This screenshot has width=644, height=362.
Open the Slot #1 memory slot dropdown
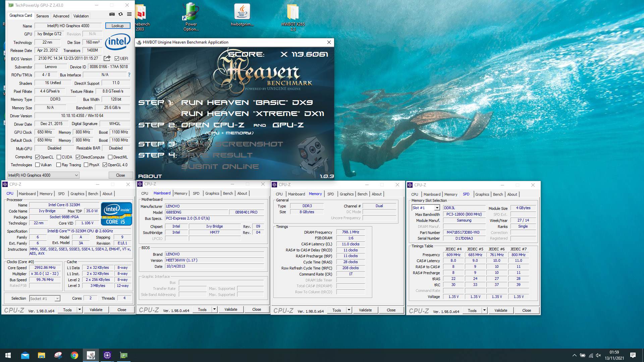425,208
